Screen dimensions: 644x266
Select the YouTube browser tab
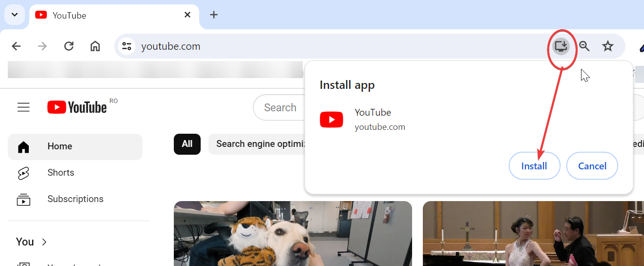tap(114, 16)
